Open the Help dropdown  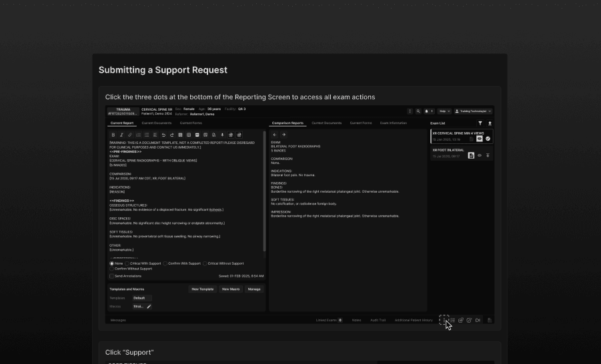pyautogui.click(x=444, y=111)
